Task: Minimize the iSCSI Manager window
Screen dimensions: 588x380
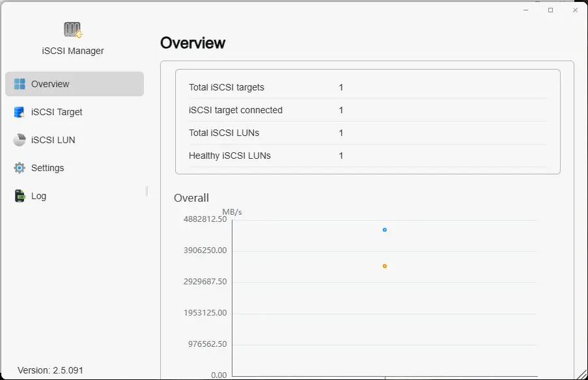Action: (526, 10)
